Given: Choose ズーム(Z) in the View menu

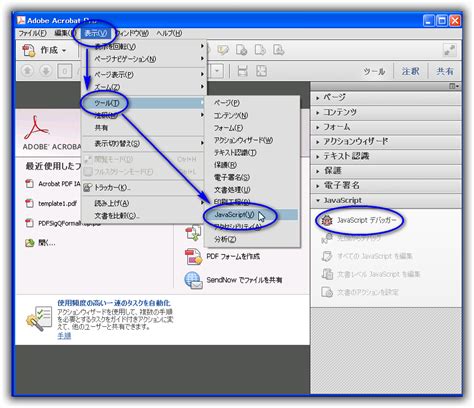Looking at the screenshot, I should point(144,87).
